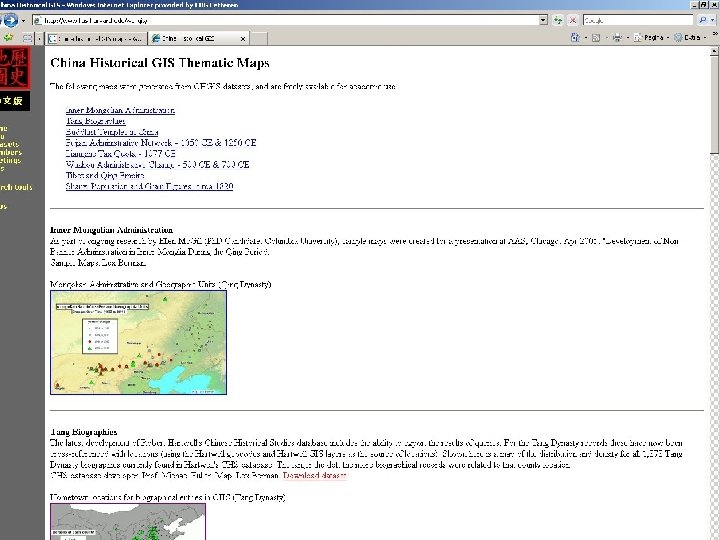The image size is (720, 540).
Task: Open the Tang hometown locations map thumbnail
Action: [128, 521]
